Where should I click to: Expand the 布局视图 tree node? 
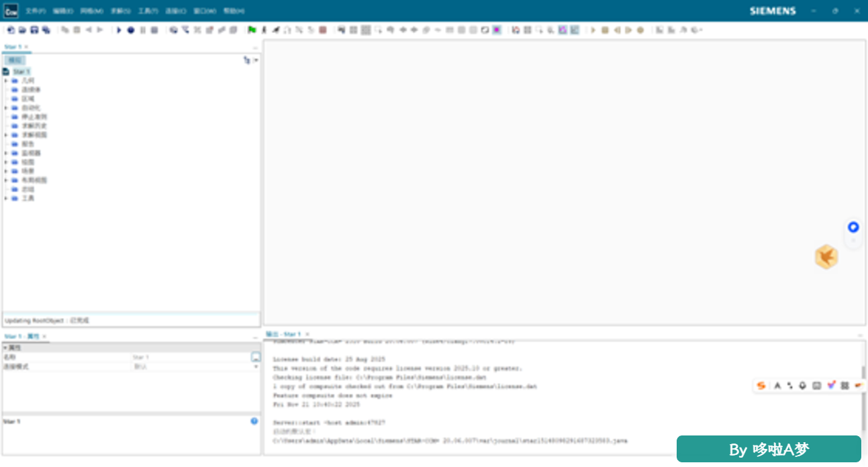6,180
